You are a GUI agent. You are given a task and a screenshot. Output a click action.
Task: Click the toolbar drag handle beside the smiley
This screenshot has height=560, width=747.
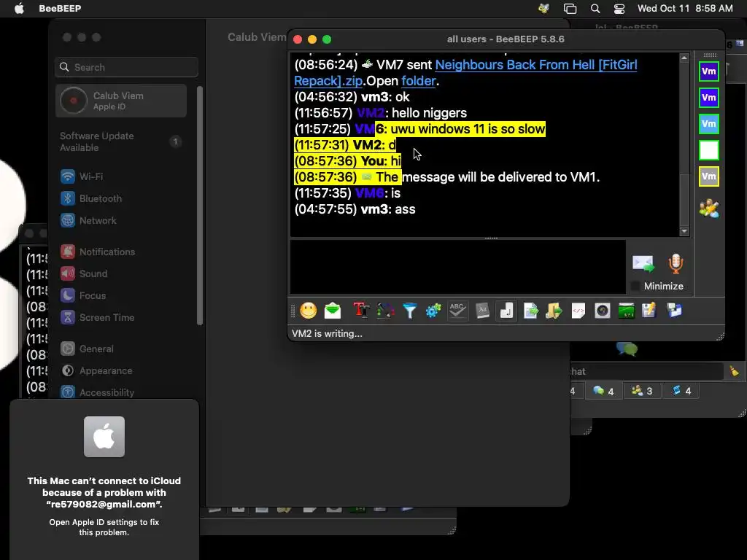(x=293, y=311)
